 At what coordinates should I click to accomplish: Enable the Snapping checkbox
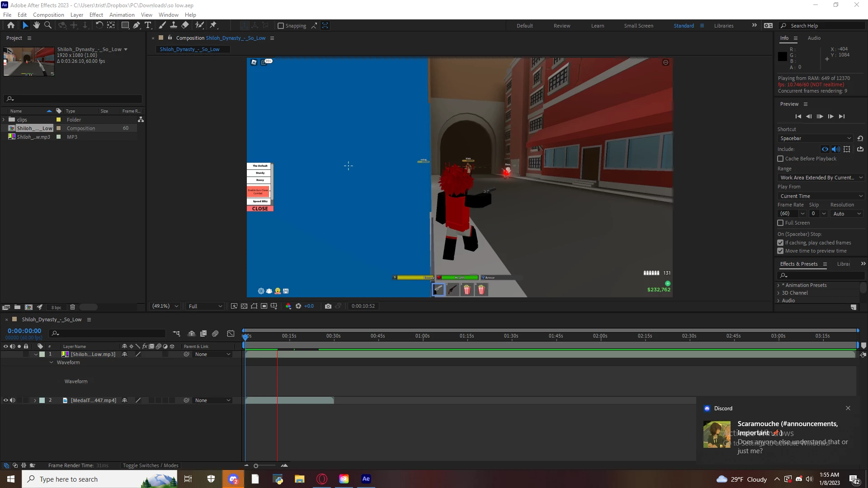(x=281, y=26)
